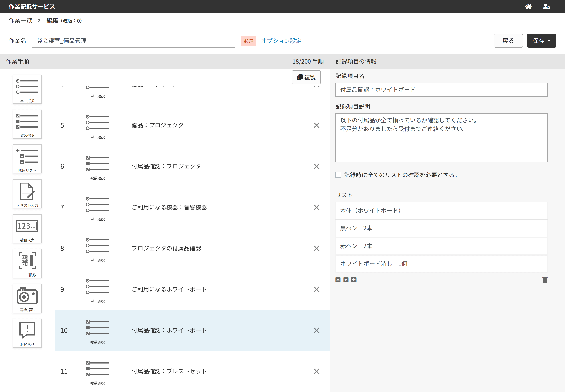Viewport: 565px width, 392px height.
Task: Select step 9 ご利用になるホワイトボード
Action: [192, 289]
